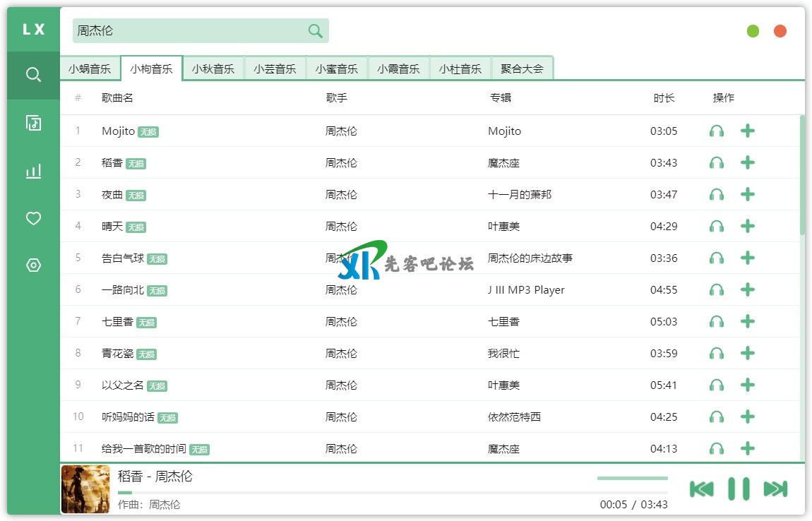Play Mojito using its headphone icon
Viewport: 812px width, 521px height.
click(x=716, y=131)
